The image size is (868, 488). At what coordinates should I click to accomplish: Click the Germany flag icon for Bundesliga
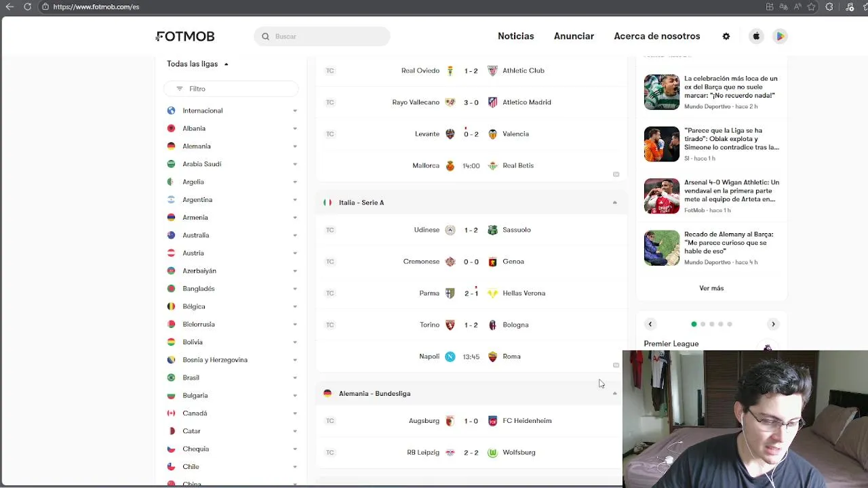pyautogui.click(x=328, y=393)
